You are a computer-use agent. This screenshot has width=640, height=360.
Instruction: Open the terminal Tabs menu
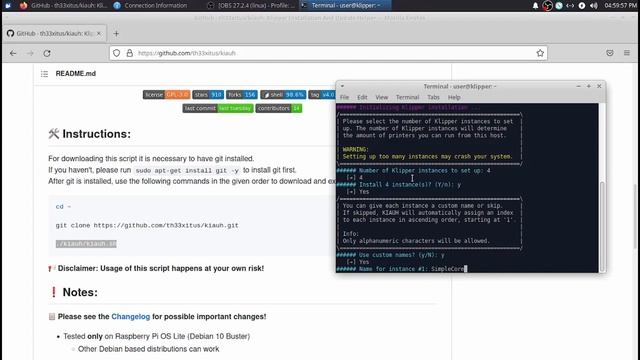click(433, 97)
